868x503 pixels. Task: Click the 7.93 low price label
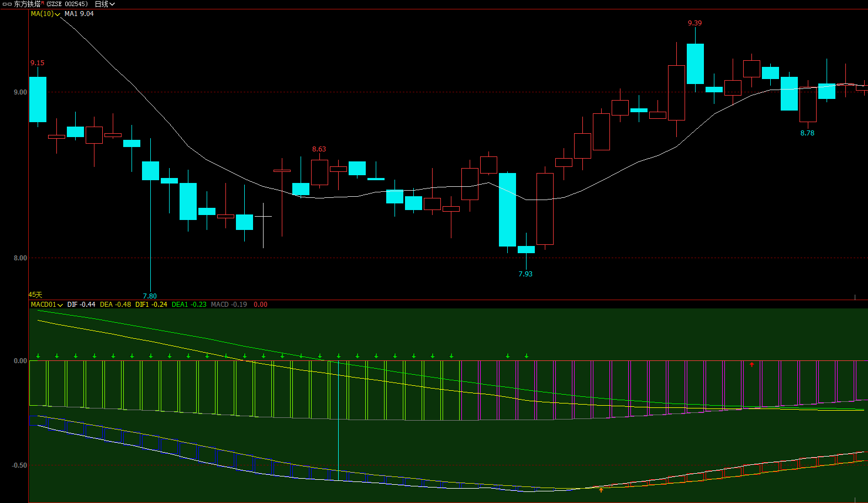click(525, 274)
